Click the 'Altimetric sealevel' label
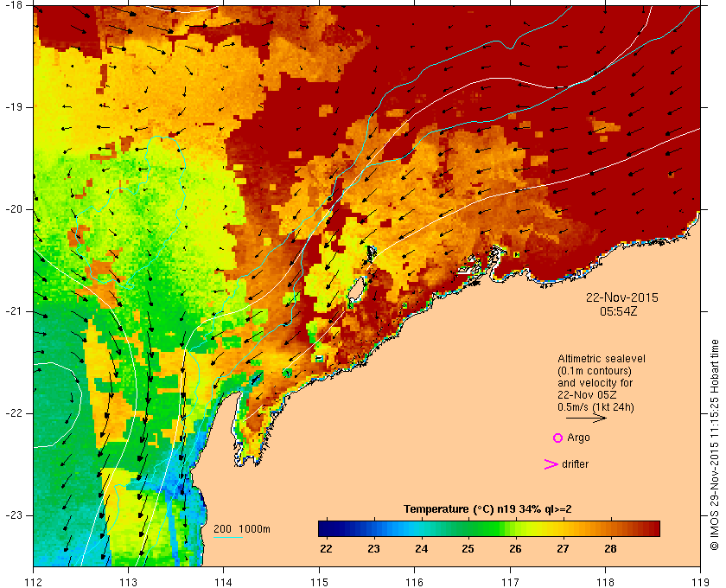Image resolution: width=726 pixels, height=588 pixels. [x=601, y=359]
